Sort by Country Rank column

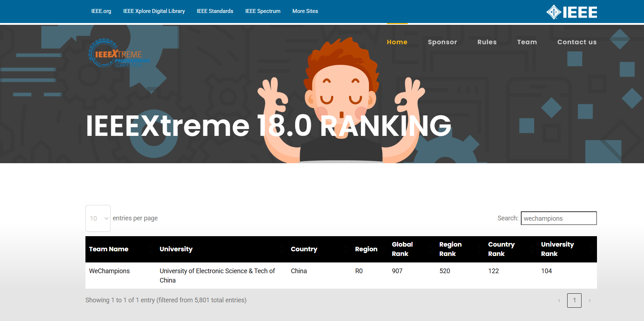click(511, 249)
